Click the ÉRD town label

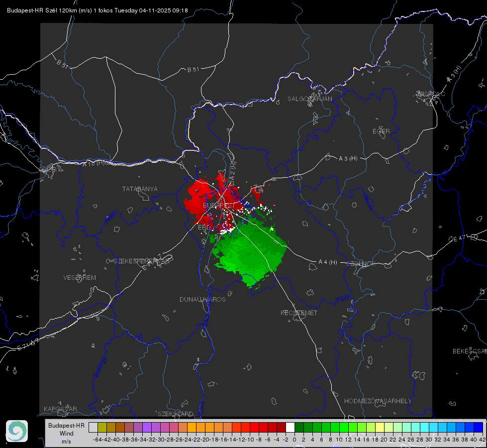[204, 227]
